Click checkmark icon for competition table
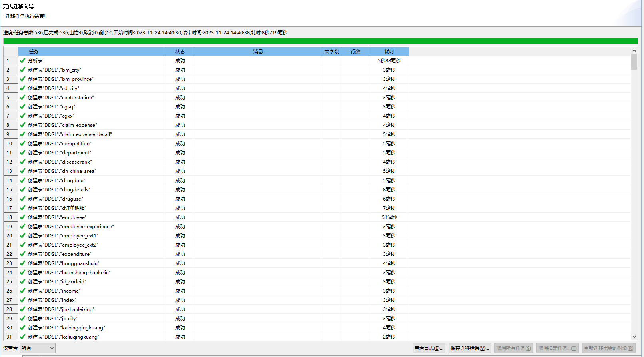Viewport: 644px width, 357px height. pyautogui.click(x=22, y=144)
